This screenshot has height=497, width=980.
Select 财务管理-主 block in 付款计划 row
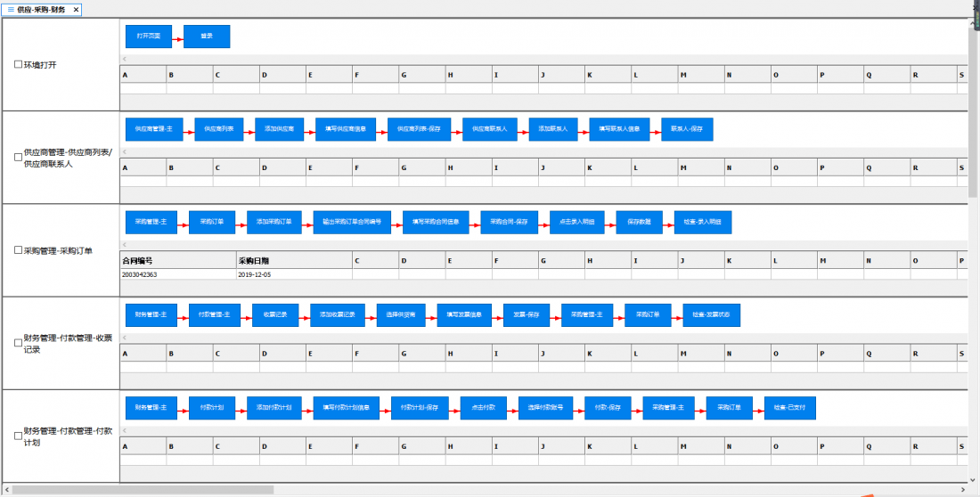point(151,408)
